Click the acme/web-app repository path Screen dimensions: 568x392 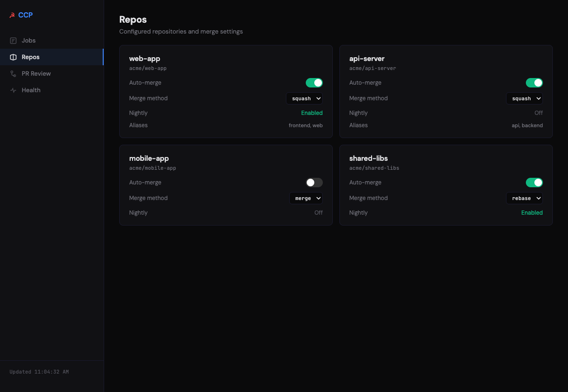click(x=148, y=69)
